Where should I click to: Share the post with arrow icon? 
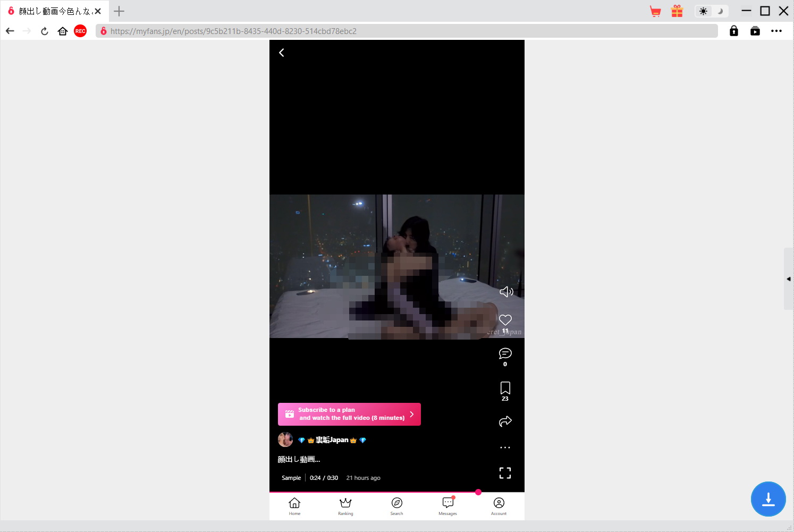(505, 421)
